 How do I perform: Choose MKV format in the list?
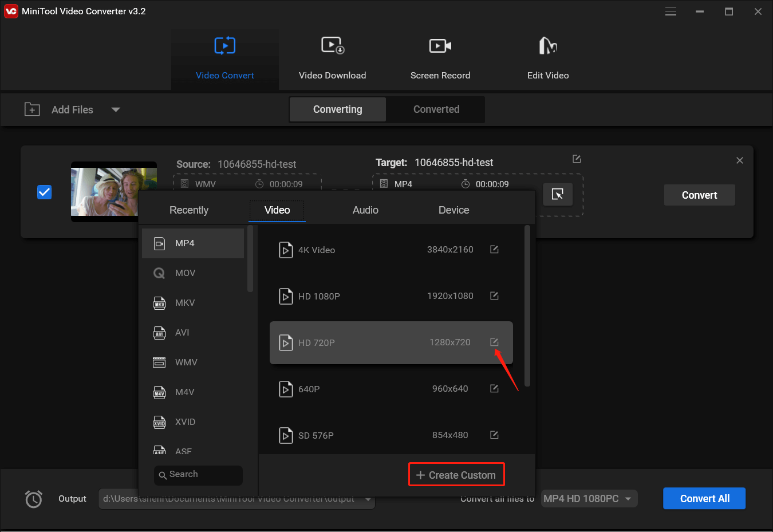(193, 303)
